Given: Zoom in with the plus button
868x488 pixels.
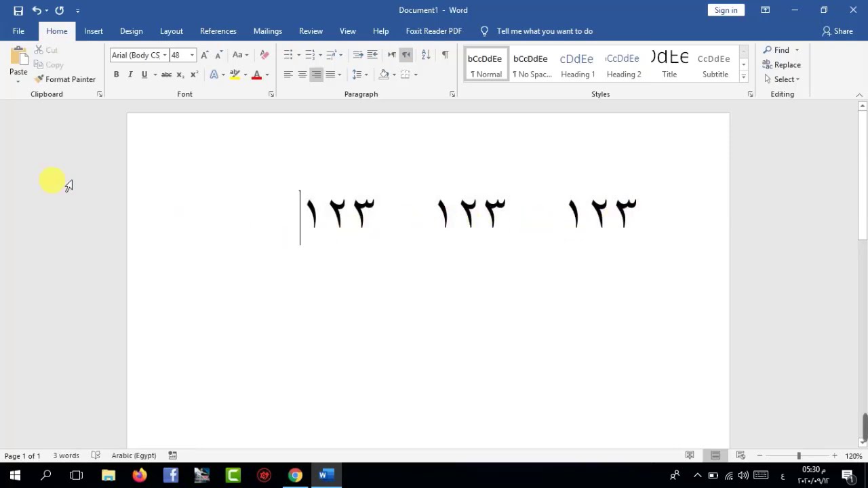Looking at the screenshot, I should (835, 455).
